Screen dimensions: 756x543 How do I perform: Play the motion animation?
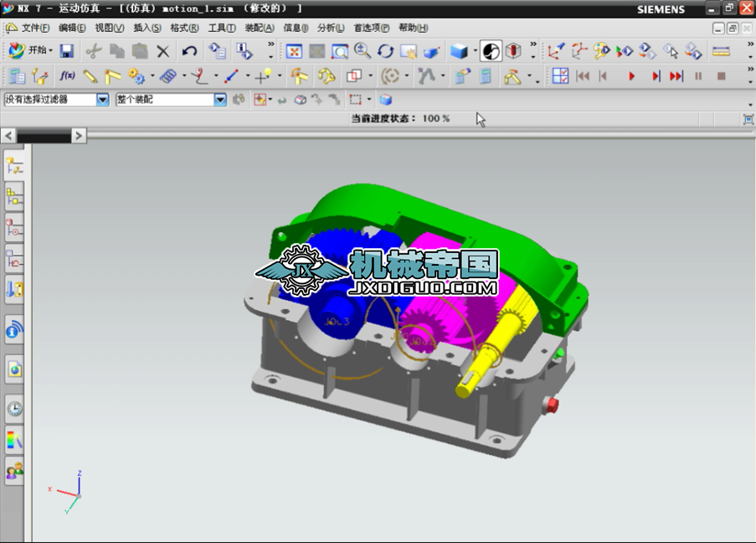631,76
